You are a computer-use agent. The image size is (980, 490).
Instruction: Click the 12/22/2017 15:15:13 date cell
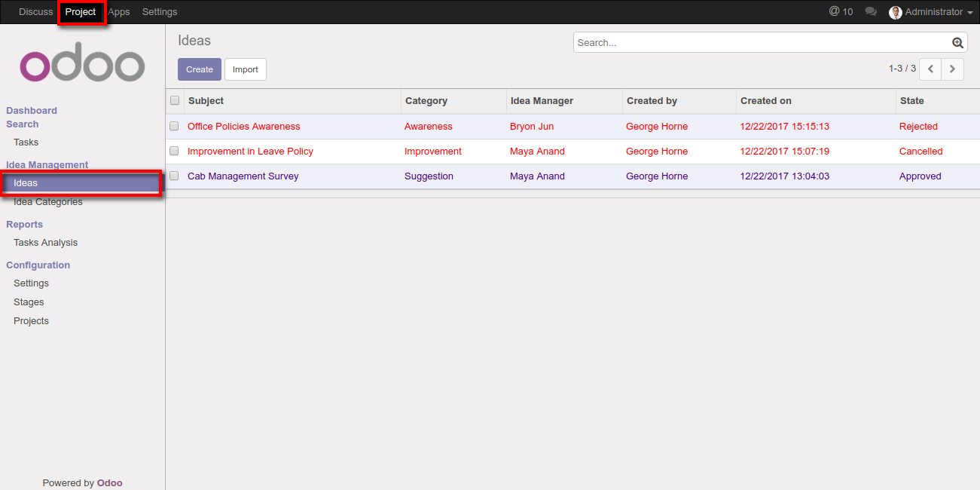tap(785, 127)
